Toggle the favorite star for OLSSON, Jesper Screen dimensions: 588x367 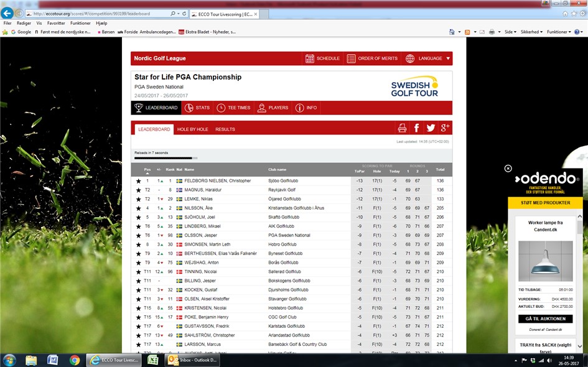point(138,235)
